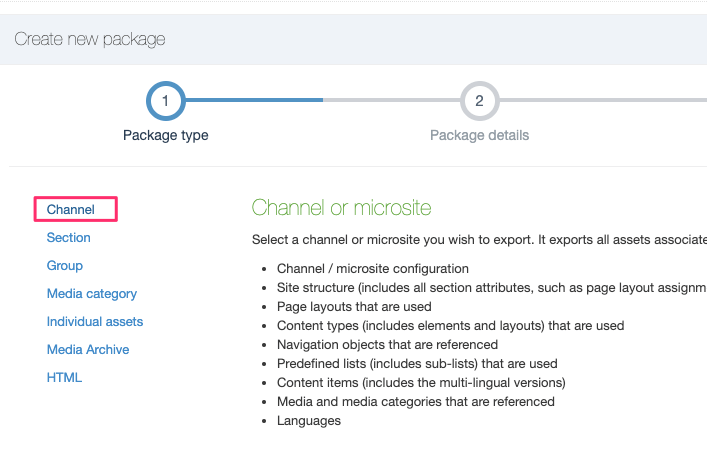This screenshot has width=707, height=462.
Task: Click the blue completed progress bar segment
Action: [254, 100]
